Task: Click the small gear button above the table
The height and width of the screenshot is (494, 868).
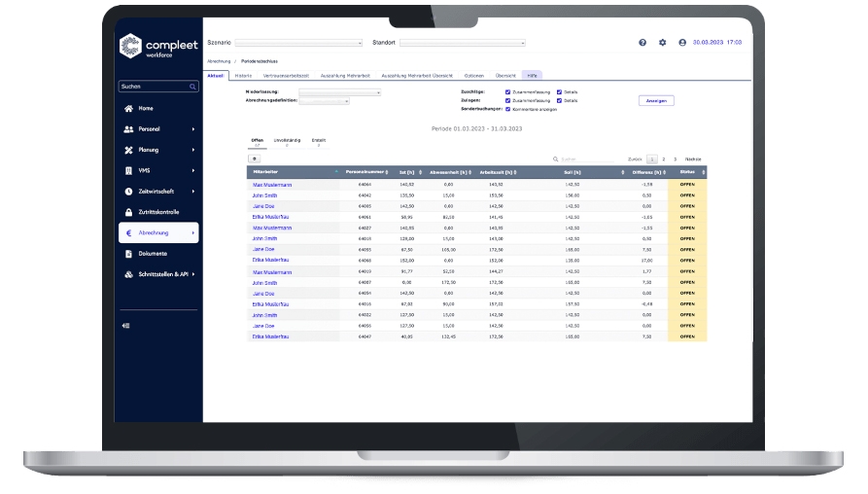Action: (x=254, y=159)
